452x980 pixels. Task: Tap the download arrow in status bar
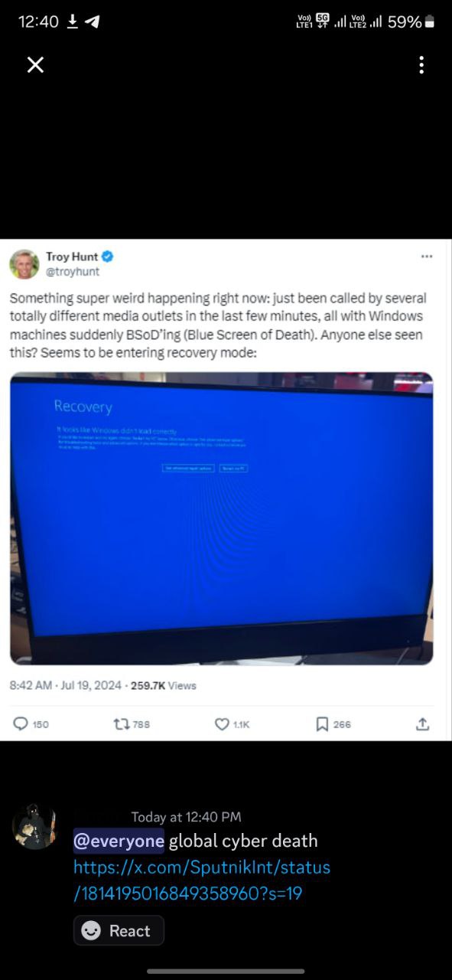tap(73, 22)
